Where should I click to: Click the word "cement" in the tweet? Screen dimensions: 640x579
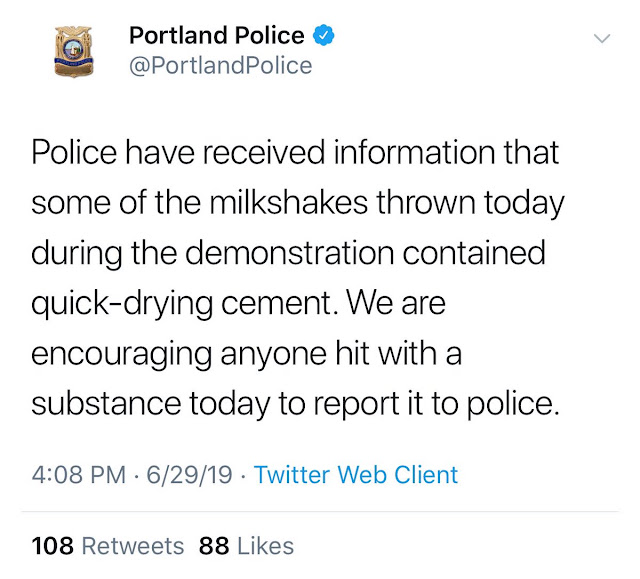(x=280, y=304)
